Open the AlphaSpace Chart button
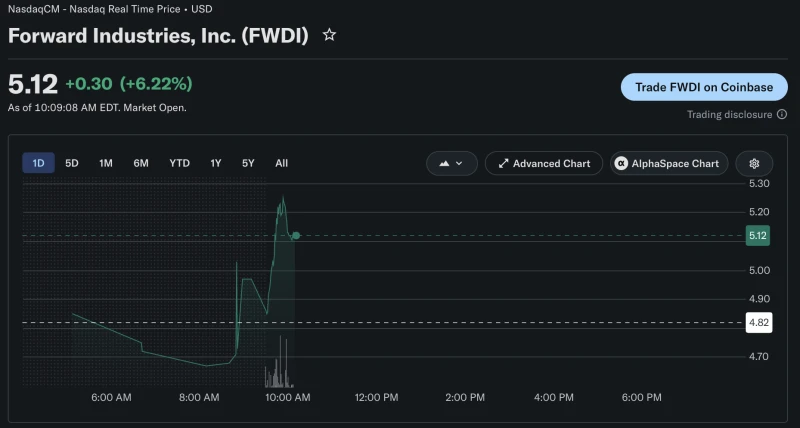This screenshot has width=800, height=428. click(x=669, y=163)
